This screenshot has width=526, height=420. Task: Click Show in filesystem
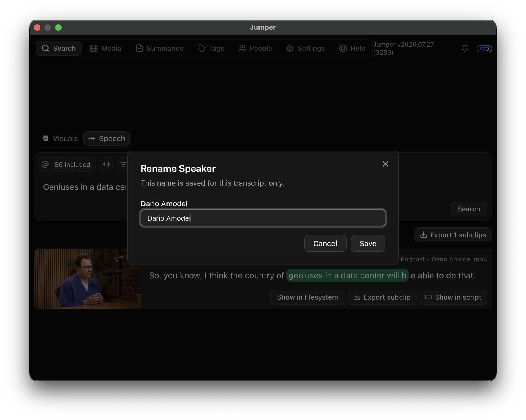point(308,297)
